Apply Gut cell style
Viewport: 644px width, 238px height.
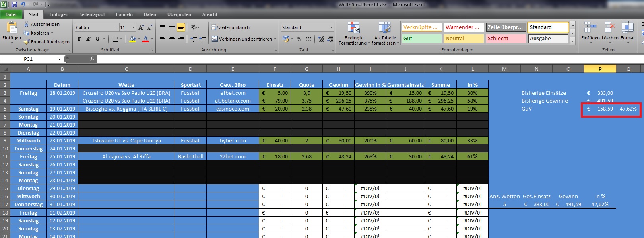(x=421, y=39)
